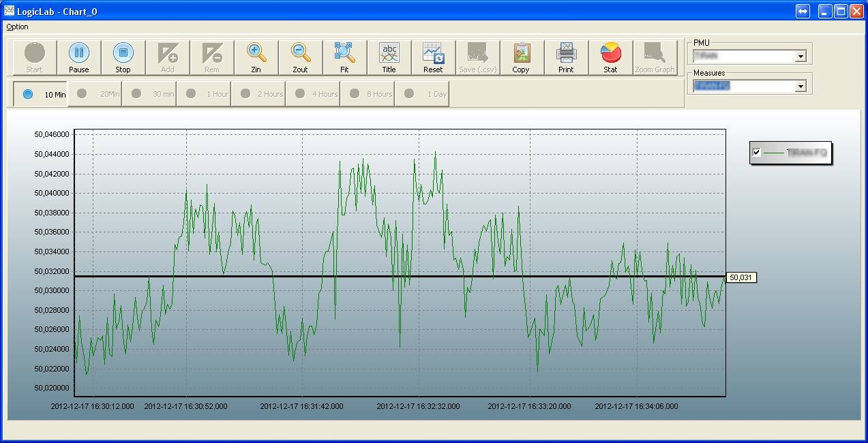Click the Start acquisition button
868x443 pixels.
pos(34,57)
